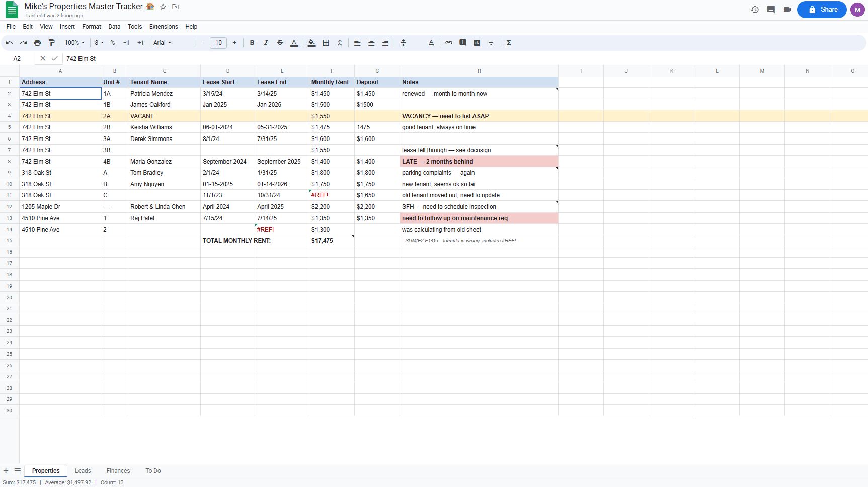The image size is (868, 487).
Task: Apply strikethrough formatting
Action: 280,43
